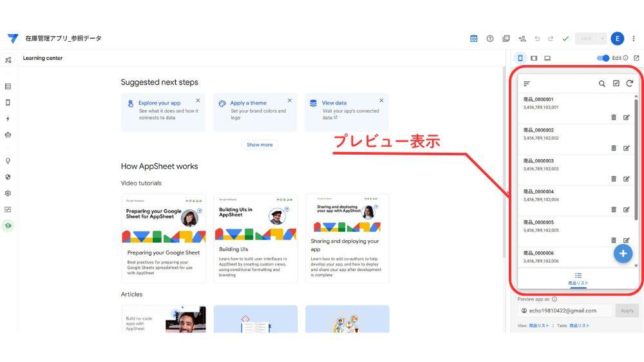
Task: Click the AppSheet logo icon
Action: tap(13, 38)
